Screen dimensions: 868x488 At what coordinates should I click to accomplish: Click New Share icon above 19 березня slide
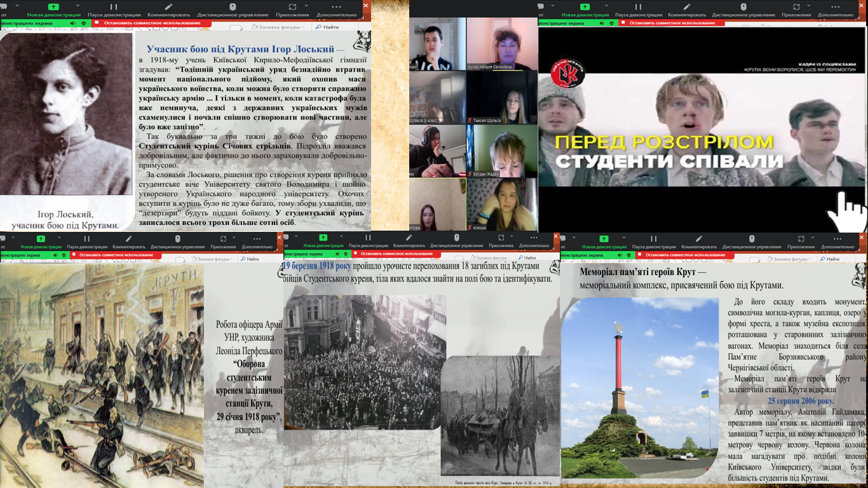[x=323, y=238]
